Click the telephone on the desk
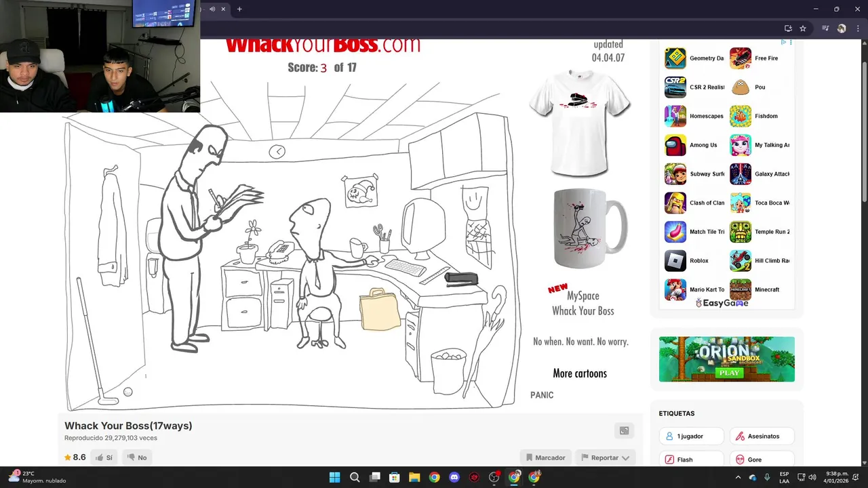The height and width of the screenshot is (488, 868). (279, 251)
